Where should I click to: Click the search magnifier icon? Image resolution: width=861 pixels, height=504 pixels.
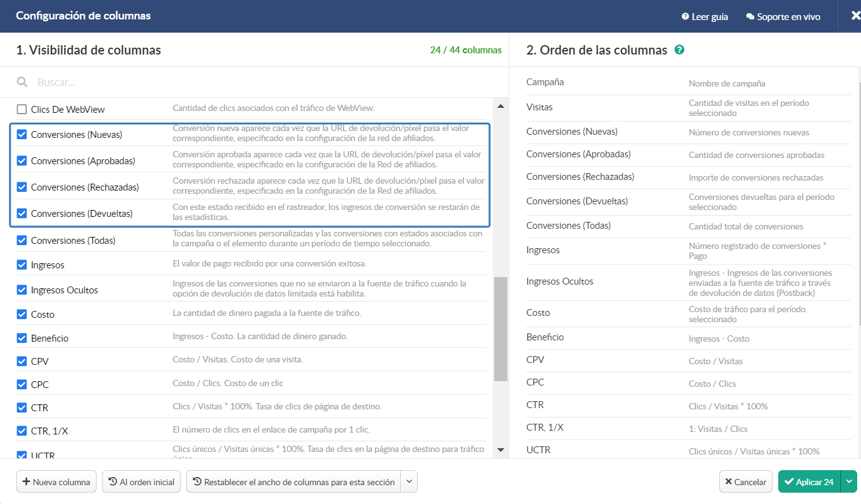pos(22,82)
